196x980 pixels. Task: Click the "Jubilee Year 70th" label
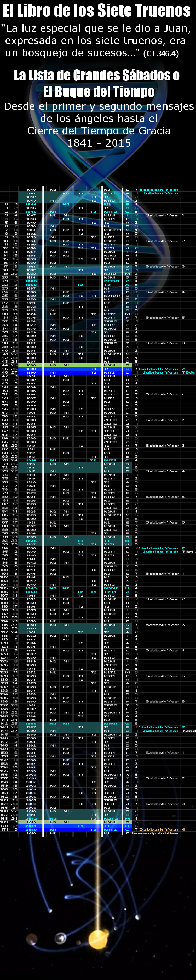pos(169,372)
